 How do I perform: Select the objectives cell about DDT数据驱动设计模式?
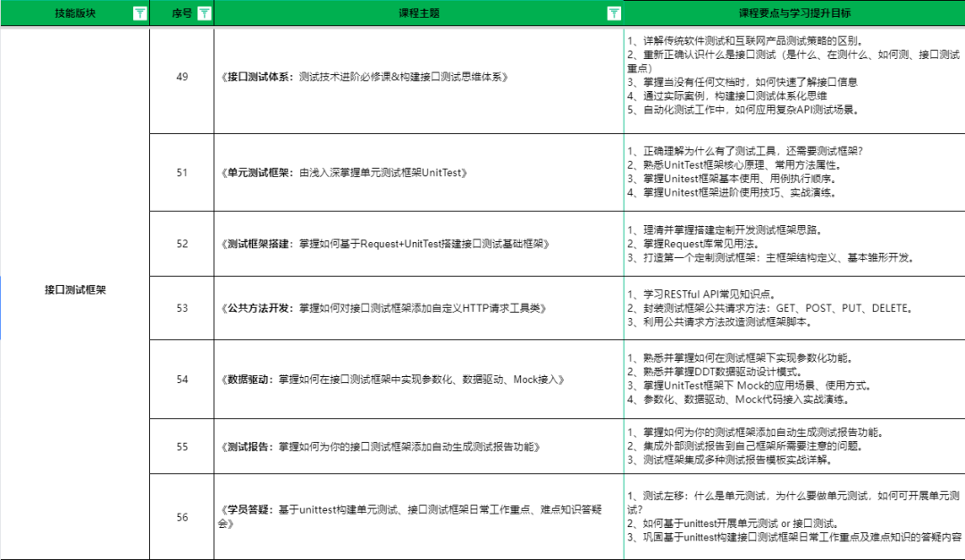pyautogui.click(x=794, y=379)
